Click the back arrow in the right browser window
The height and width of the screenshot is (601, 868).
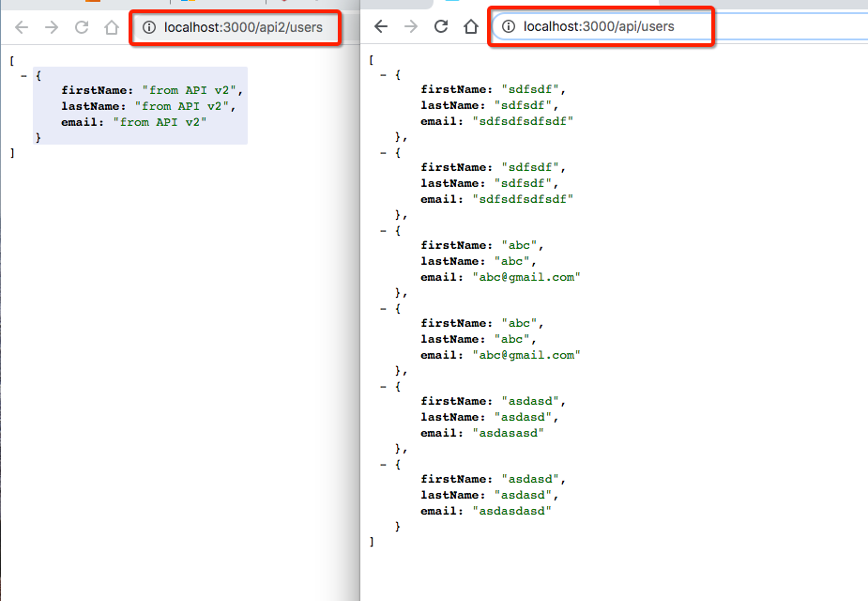click(x=381, y=27)
